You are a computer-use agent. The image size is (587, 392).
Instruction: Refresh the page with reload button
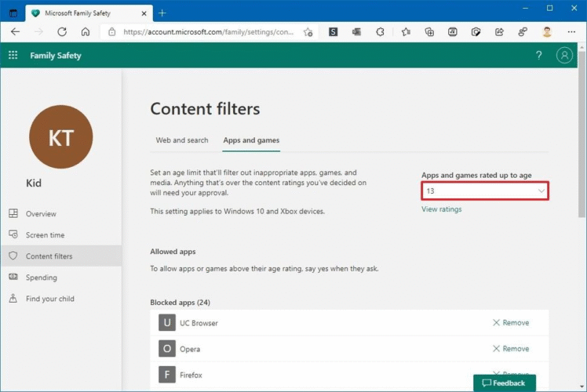(x=62, y=32)
